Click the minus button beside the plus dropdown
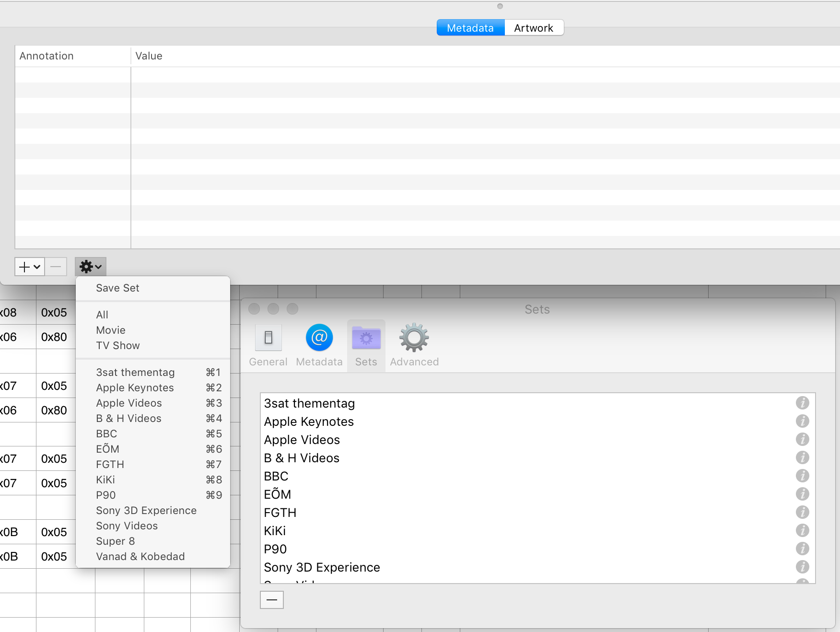Image resolution: width=840 pixels, height=632 pixels. (56, 267)
